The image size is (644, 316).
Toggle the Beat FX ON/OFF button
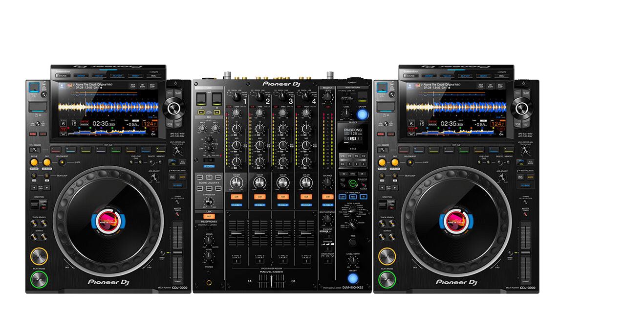[362, 114]
